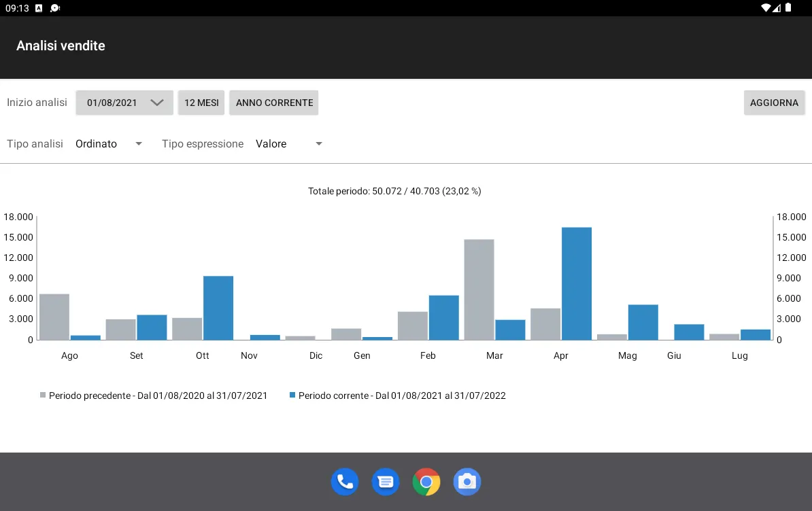Open the Messages app icon
The height and width of the screenshot is (511, 812).
[x=386, y=482]
